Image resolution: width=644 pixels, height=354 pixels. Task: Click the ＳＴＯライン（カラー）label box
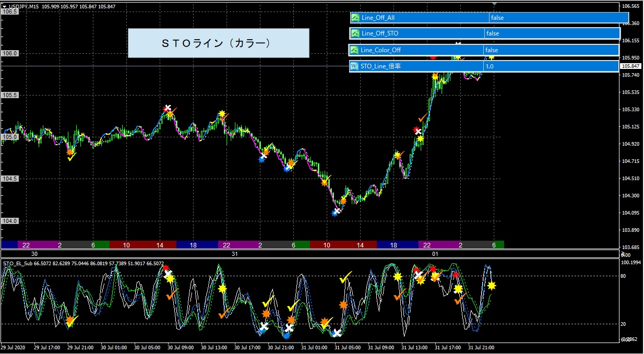219,43
